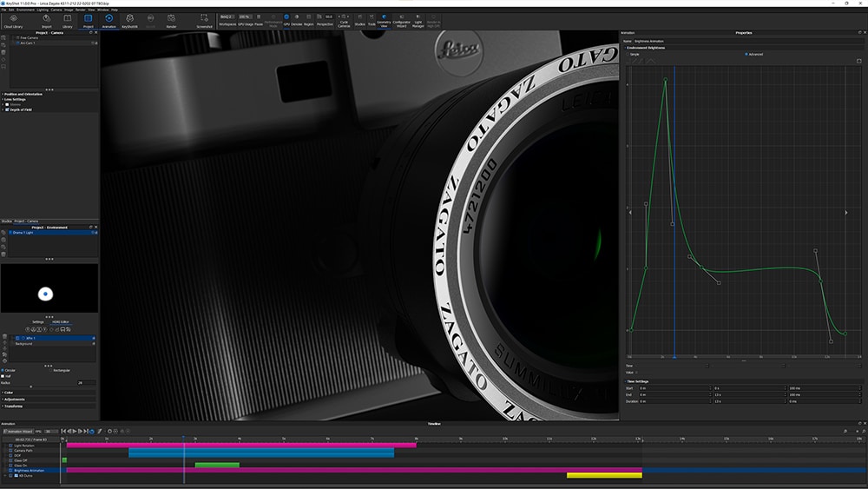Screen dimensions: 868x489
Task: Switch to the HDRI Editor tab
Action: click(x=60, y=321)
